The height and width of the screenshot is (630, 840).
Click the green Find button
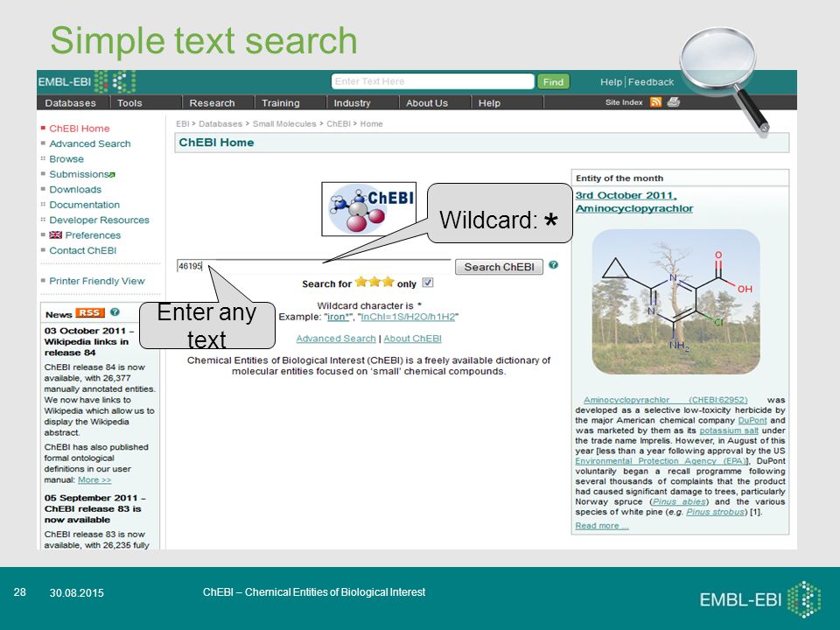[x=553, y=82]
